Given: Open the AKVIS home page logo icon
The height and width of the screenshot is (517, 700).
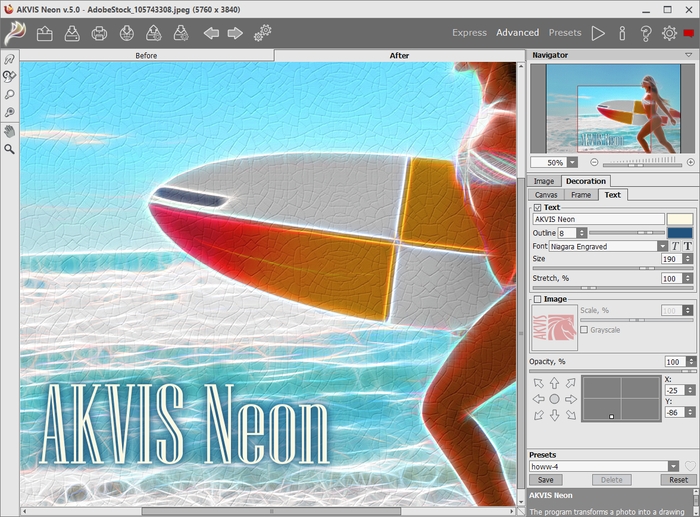Looking at the screenshot, I should 14,33.
